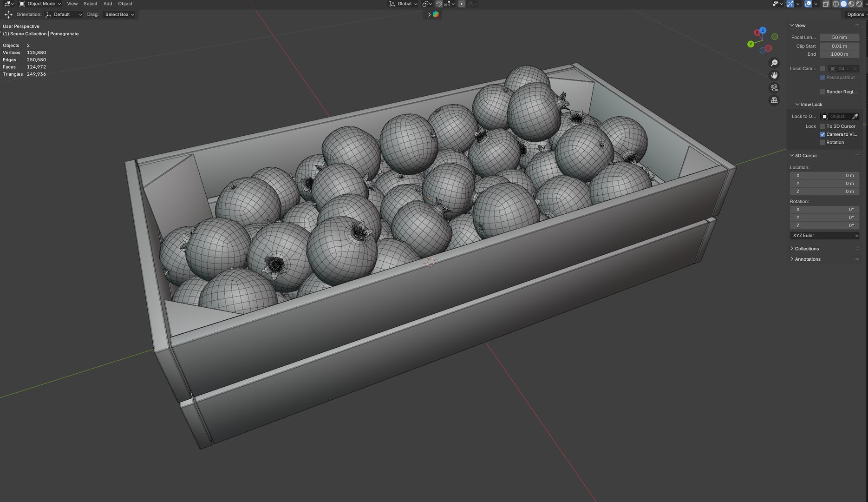Clear the Local Camera field with X
The height and width of the screenshot is (502, 868).
855,69
